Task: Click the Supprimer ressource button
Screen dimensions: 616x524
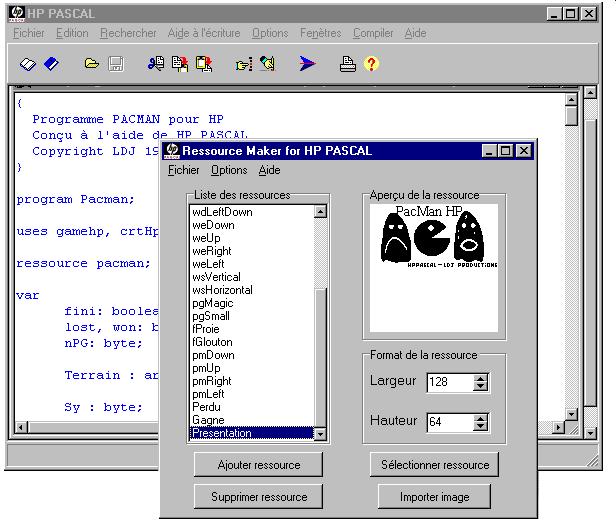Action: 258,497
